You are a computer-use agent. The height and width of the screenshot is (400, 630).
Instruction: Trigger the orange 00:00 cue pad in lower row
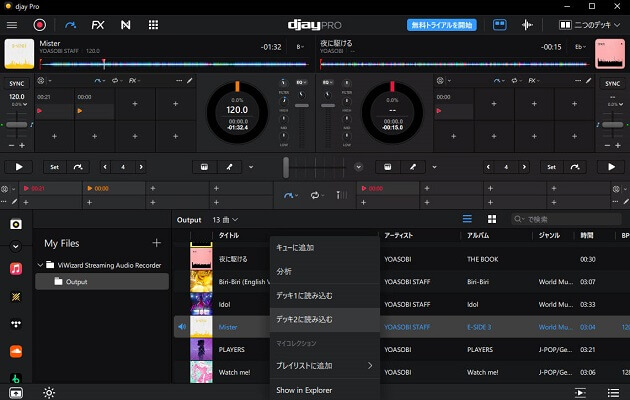coord(114,188)
